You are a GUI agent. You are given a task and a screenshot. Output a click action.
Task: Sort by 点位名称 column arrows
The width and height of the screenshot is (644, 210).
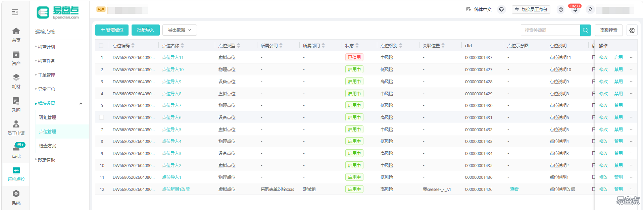tap(182, 46)
